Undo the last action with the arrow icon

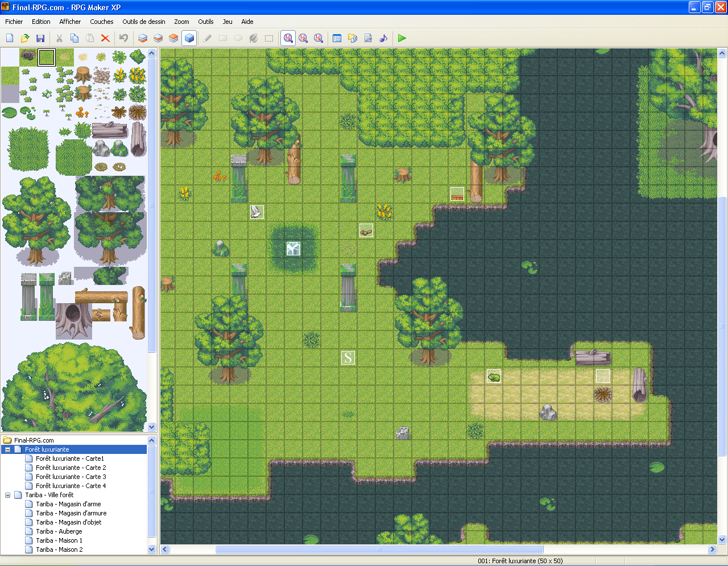123,38
